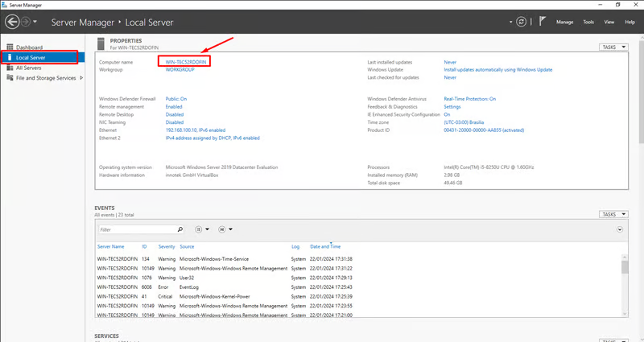Click the back navigation arrow

point(11,22)
